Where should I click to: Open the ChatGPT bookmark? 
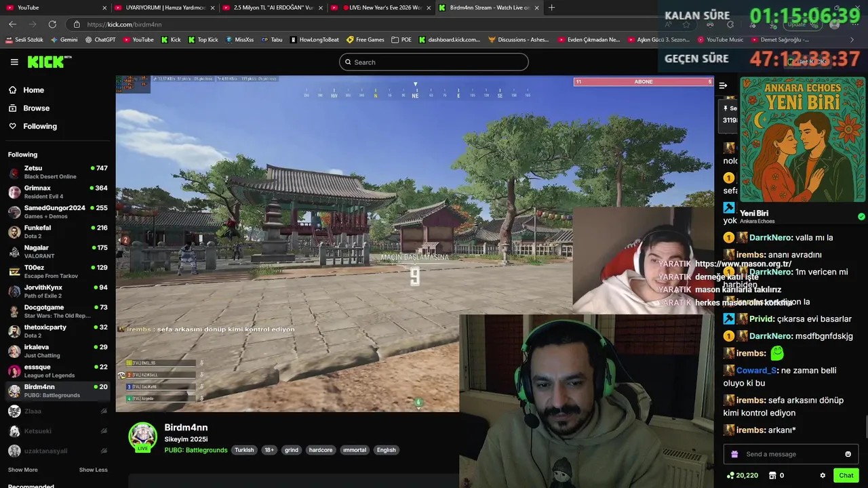click(100, 40)
